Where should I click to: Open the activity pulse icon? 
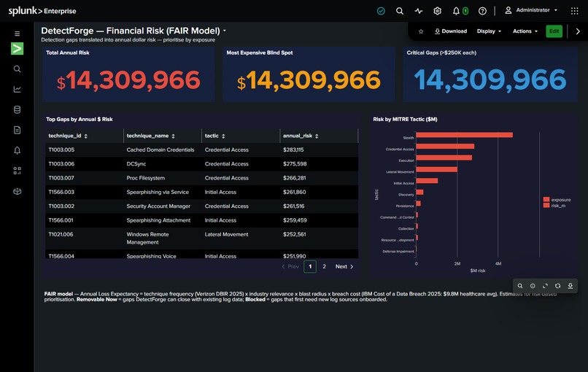[x=419, y=11]
